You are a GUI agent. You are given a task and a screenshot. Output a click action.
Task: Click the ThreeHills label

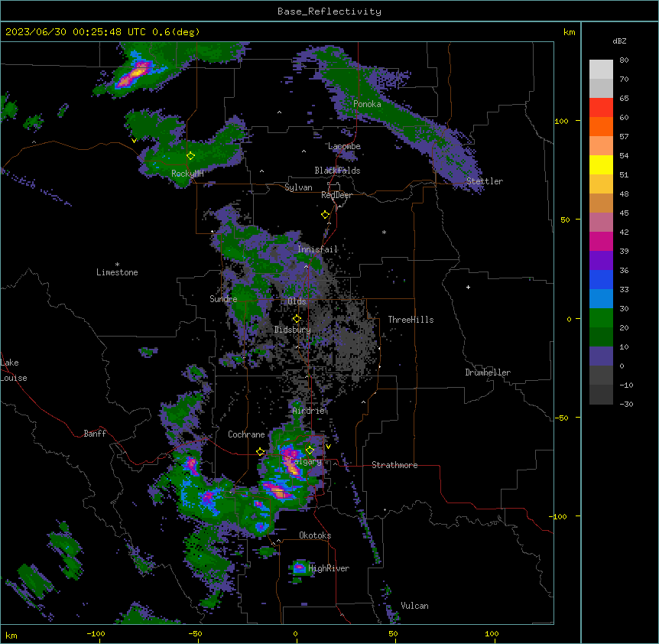point(411,320)
